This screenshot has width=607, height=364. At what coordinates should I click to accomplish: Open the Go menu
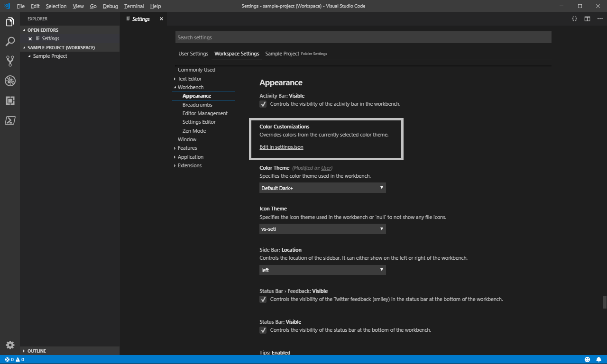click(x=93, y=6)
